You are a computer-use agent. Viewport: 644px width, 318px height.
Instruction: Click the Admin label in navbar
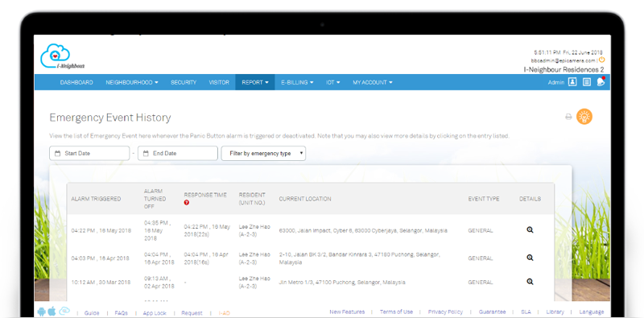point(556,82)
